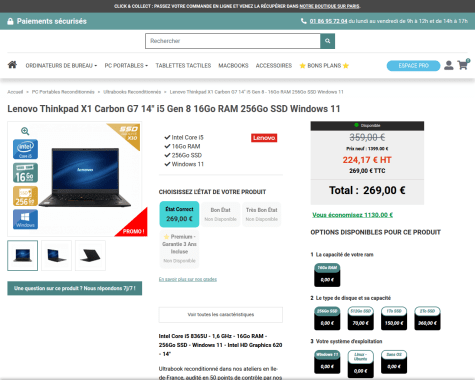The height and width of the screenshot is (380, 475).
Task: Expand the Ordinateurs de Bureau dropdown menu
Action: (x=61, y=66)
